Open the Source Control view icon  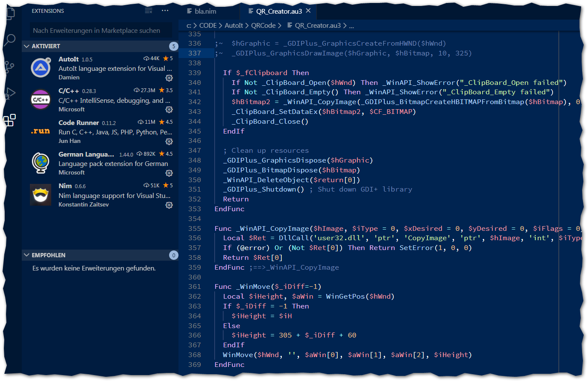pos(9,67)
